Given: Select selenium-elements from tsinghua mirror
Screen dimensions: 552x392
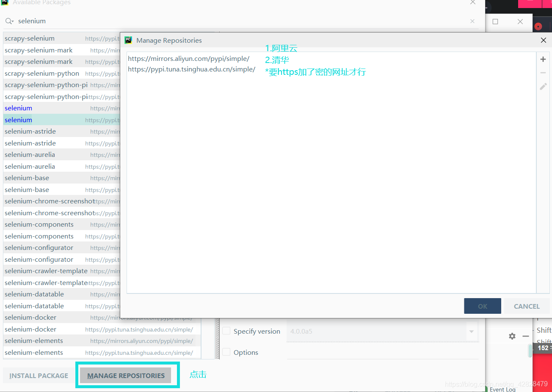Looking at the screenshot, I should (x=102, y=352).
